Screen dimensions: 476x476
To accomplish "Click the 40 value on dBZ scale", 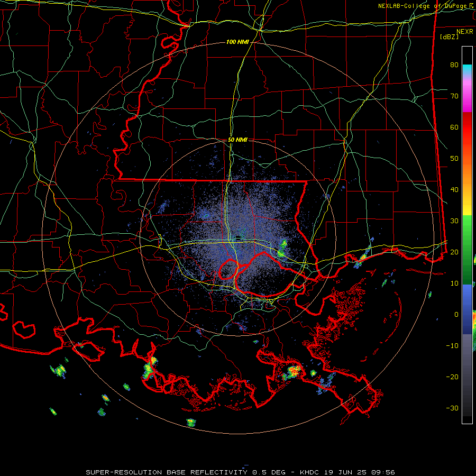I will click(454, 190).
